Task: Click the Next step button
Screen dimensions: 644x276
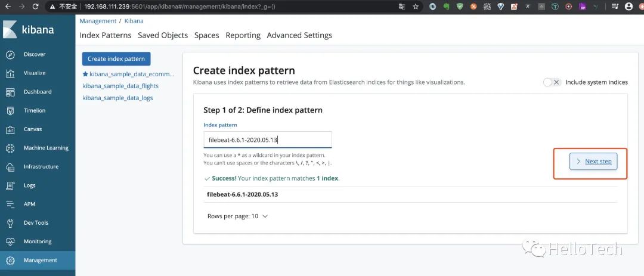Action: point(593,162)
